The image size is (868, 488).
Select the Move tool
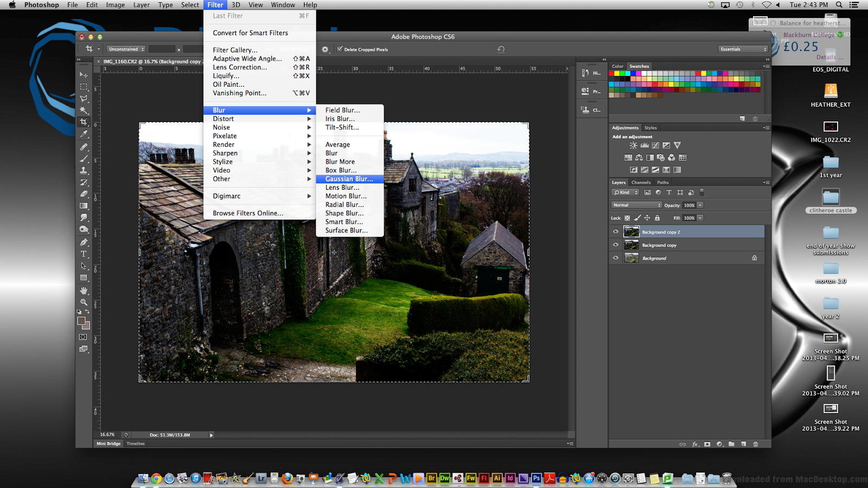click(84, 75)
